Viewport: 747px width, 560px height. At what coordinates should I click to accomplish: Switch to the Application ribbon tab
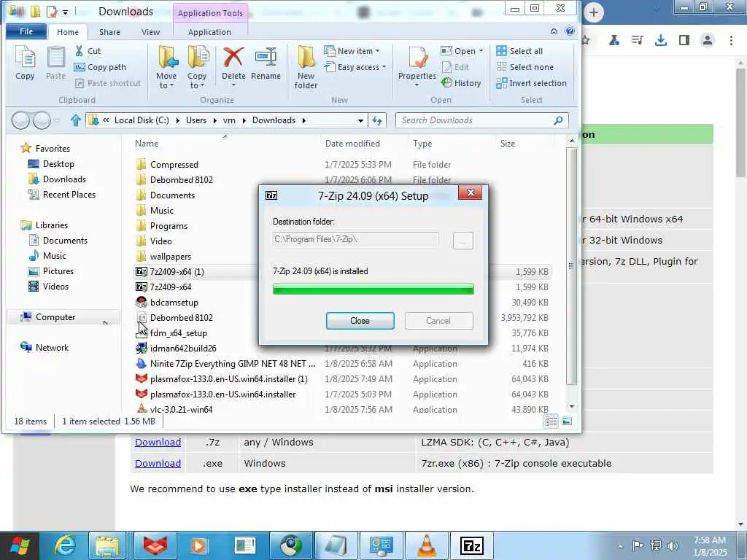(x=209, y=32)
